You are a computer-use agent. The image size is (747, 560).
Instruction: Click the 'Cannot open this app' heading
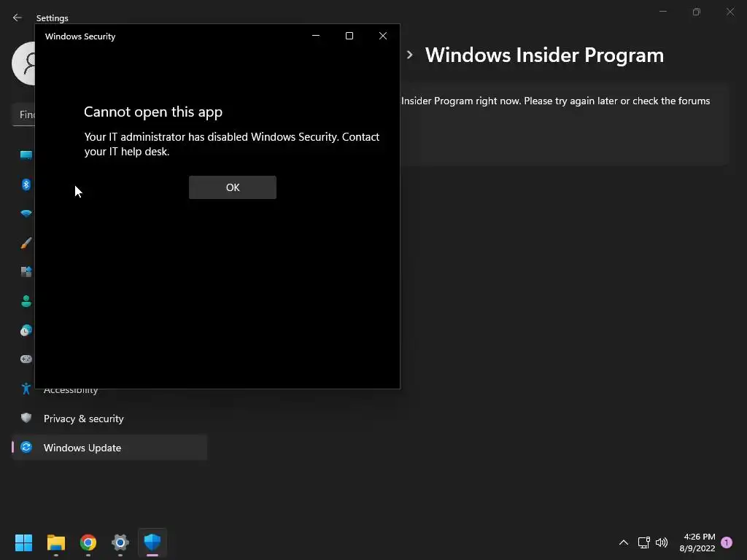tap(153, 112)
